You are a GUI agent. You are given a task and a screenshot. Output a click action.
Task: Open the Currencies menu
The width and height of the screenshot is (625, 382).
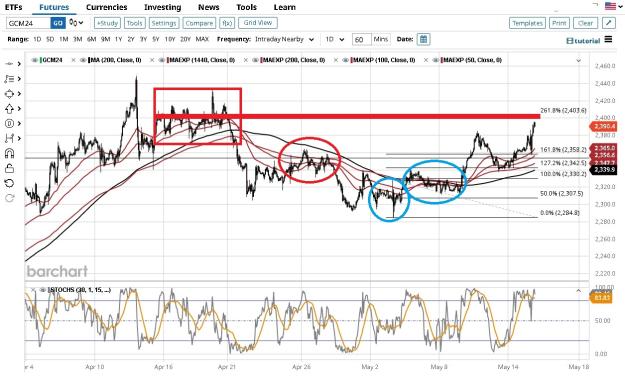(x=106, y=7)
